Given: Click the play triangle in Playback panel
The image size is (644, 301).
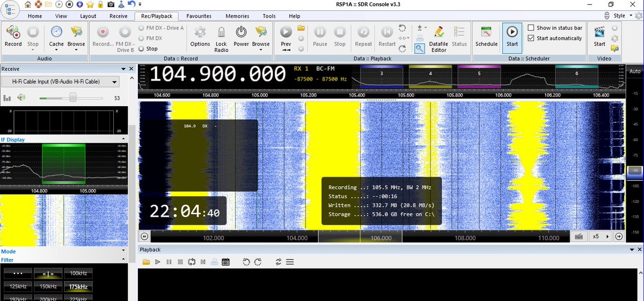Looking at the screenshot, I should tap(158, 262).
